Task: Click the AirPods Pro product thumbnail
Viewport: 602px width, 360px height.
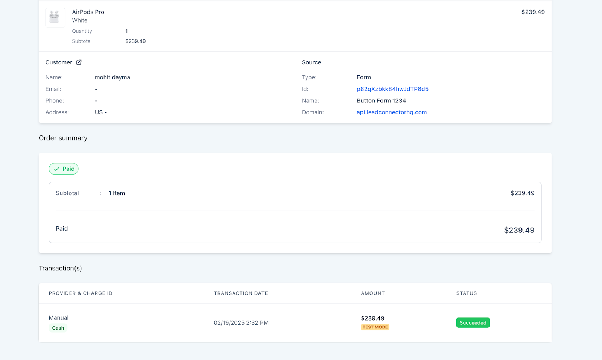Action: (x=55, y=17)
